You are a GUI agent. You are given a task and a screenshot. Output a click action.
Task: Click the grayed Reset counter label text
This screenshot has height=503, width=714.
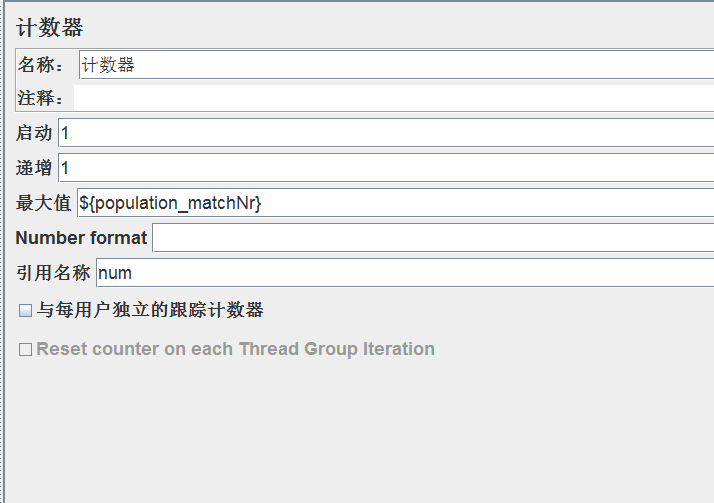[x=235, y=349]
